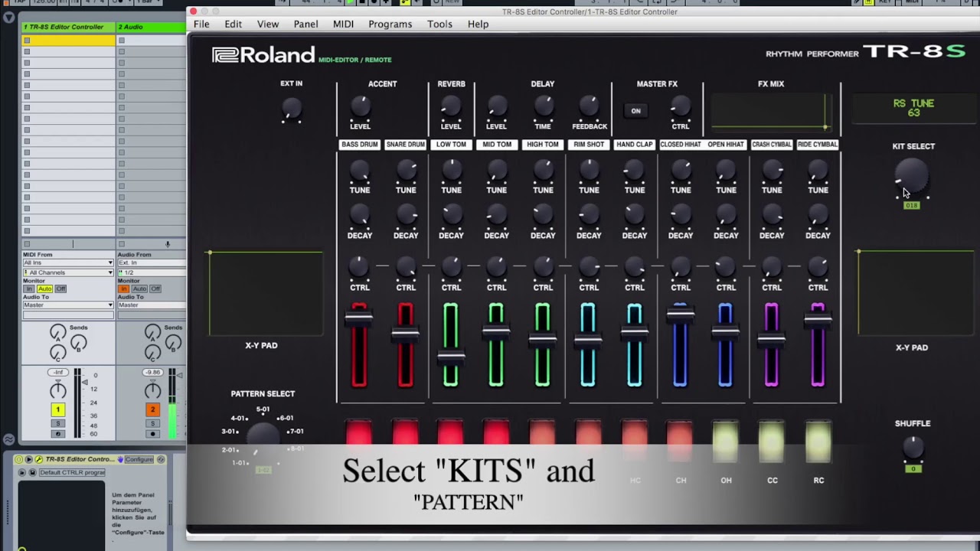This screenshot has height=551, width=980.
Task: Open the Help menu
Action: tap(478, 24)
